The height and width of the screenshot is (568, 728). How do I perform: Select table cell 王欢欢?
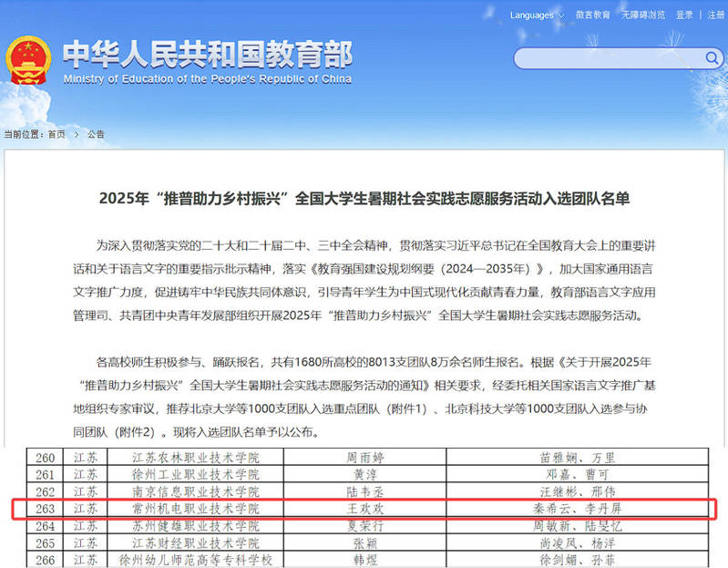coord(365,509)
